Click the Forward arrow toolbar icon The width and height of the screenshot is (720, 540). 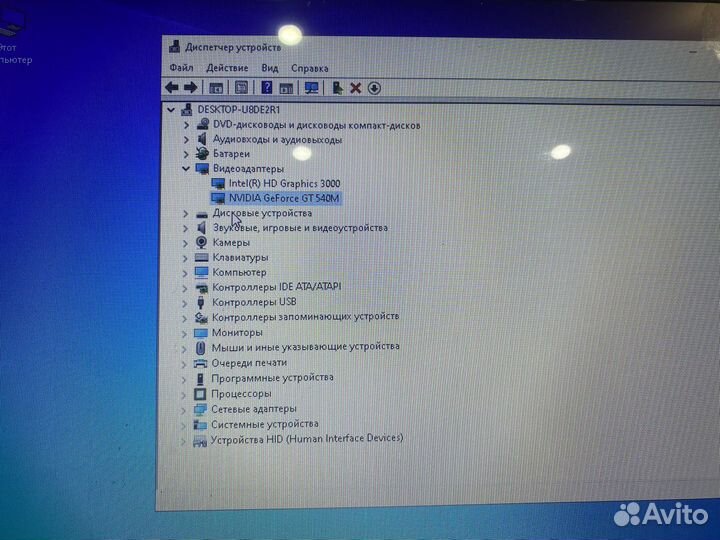190,87
